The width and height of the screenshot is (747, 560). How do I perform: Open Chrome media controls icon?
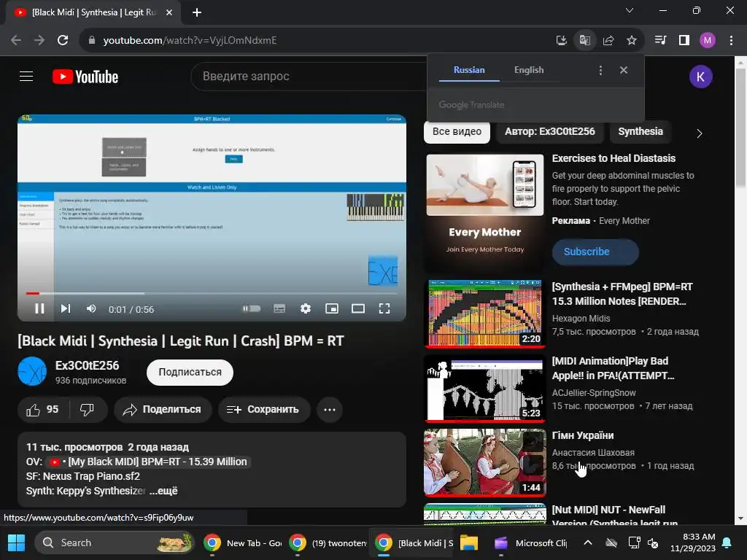660,41
